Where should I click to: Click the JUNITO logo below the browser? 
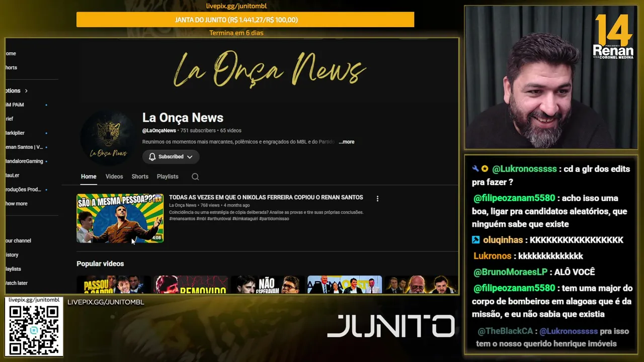click(391, 326)
